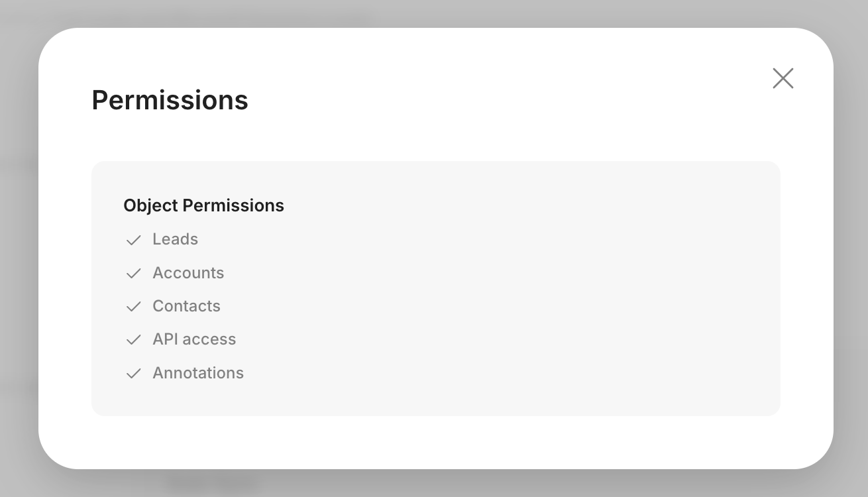Viewport: 868px width, 497px height.
Task: Click the checkmark icon beside Leads
Action: click(134, 240)
